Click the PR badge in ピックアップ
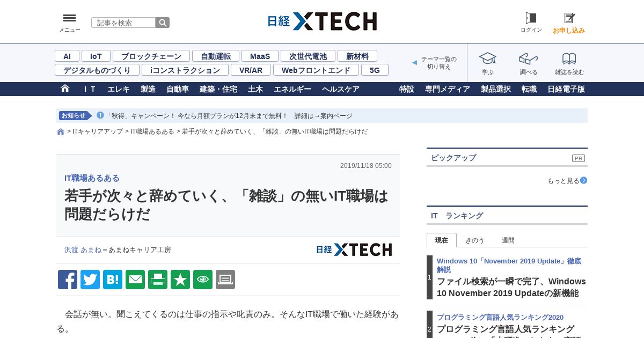The width and height of the screenshot is (644, 338). [579, 158]
